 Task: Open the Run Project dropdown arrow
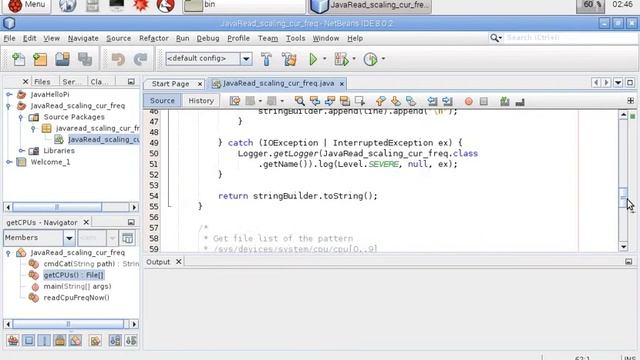[325, 59]
